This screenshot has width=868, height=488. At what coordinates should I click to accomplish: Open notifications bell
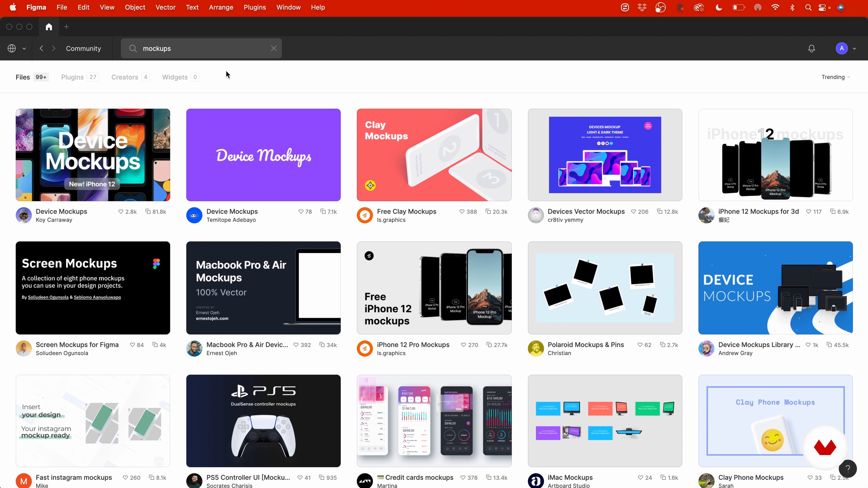coord(811,49)
